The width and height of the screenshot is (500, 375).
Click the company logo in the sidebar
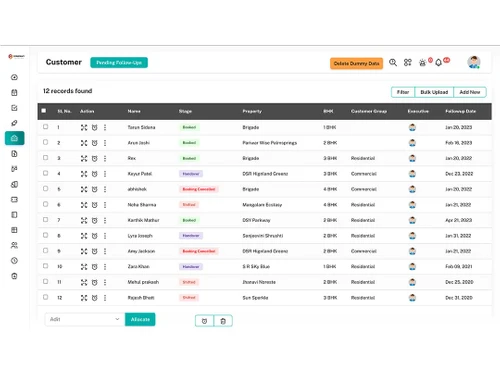(x=16, y=56)
